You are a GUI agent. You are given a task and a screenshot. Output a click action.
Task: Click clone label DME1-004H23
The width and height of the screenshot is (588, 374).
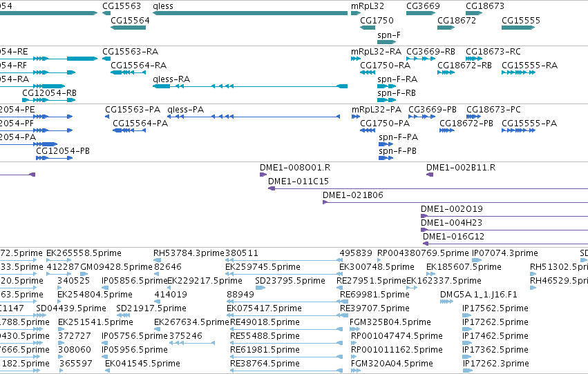(451, 223)
